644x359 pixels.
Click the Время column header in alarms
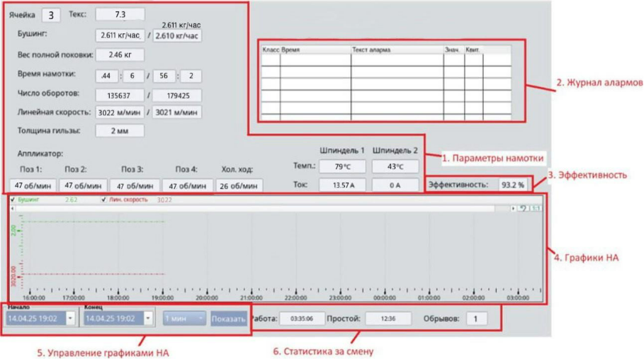coord(315,50)
